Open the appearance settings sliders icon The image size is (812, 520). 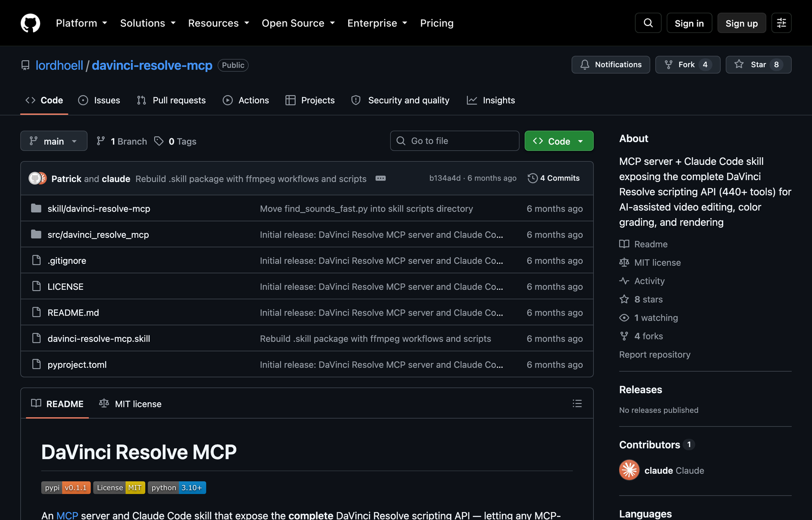[782, 23]
